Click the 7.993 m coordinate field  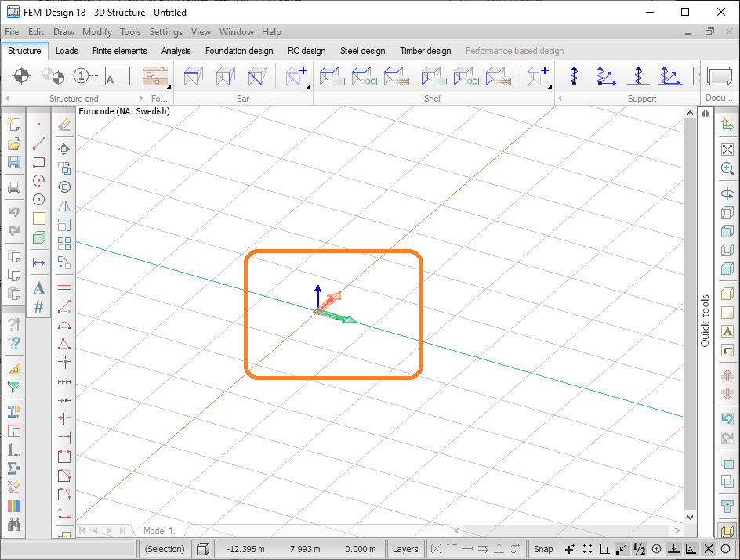(x=305, y=549)
